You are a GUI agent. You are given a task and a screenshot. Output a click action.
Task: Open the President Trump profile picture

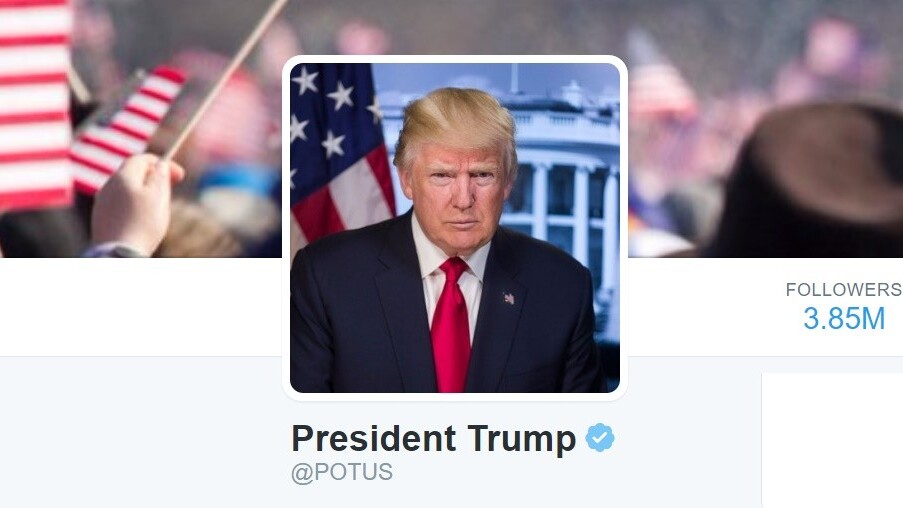[x=455, y=228]
